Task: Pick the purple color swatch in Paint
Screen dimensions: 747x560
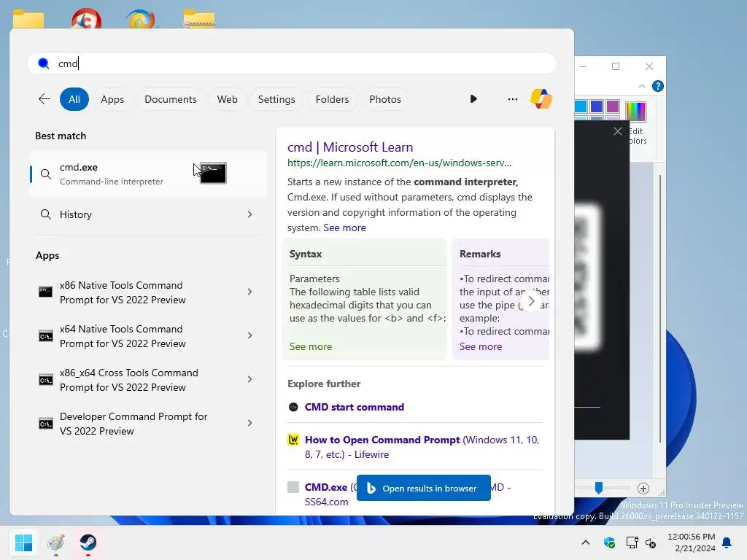Action: pos(613,106)
